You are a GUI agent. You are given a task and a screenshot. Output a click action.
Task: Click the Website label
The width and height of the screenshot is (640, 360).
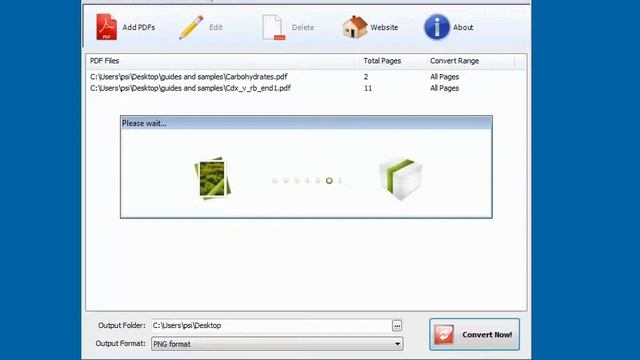pos(384,27)
